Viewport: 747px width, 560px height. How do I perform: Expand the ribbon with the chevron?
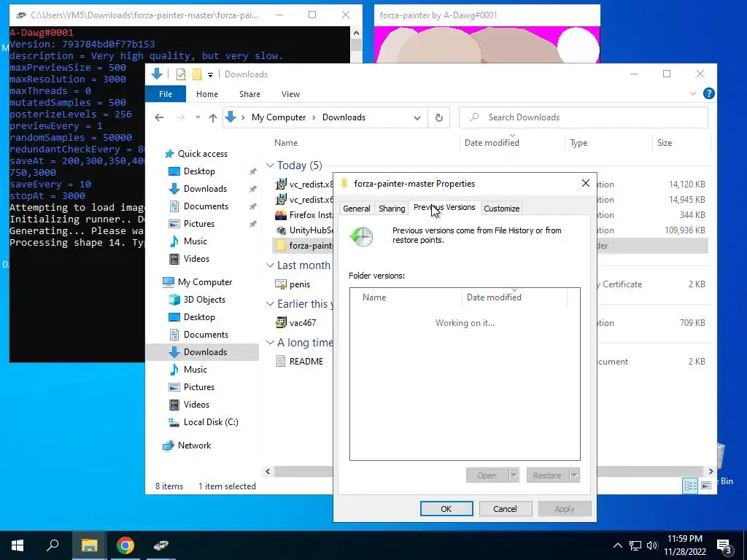point(693,94)
